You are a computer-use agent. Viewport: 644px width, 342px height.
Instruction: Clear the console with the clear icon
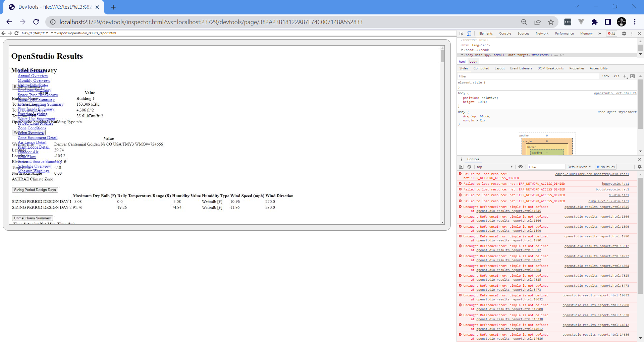469,167
